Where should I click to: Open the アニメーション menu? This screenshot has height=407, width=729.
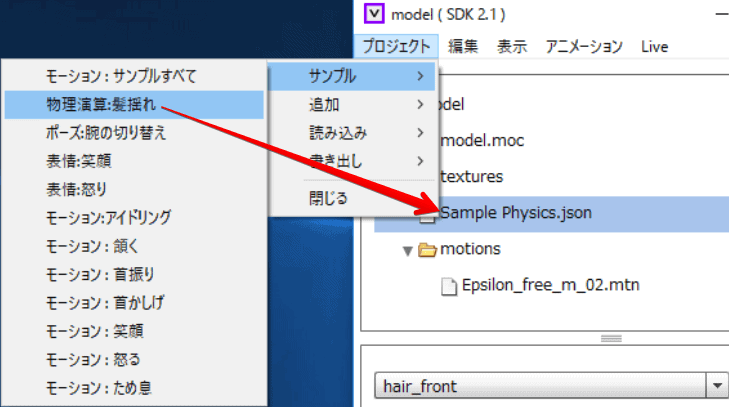click(x=584, y=46)
